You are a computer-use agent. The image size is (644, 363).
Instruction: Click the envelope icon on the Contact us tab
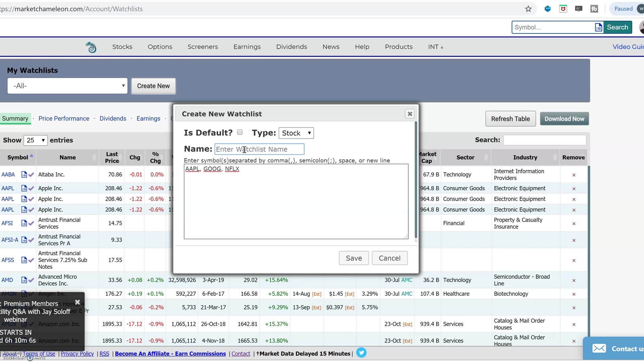(600, 349)
